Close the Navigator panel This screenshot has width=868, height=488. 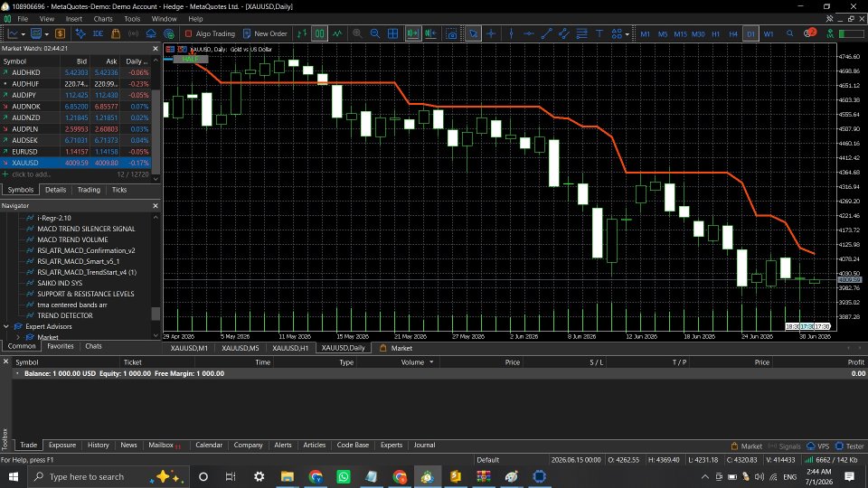(155, 206)
